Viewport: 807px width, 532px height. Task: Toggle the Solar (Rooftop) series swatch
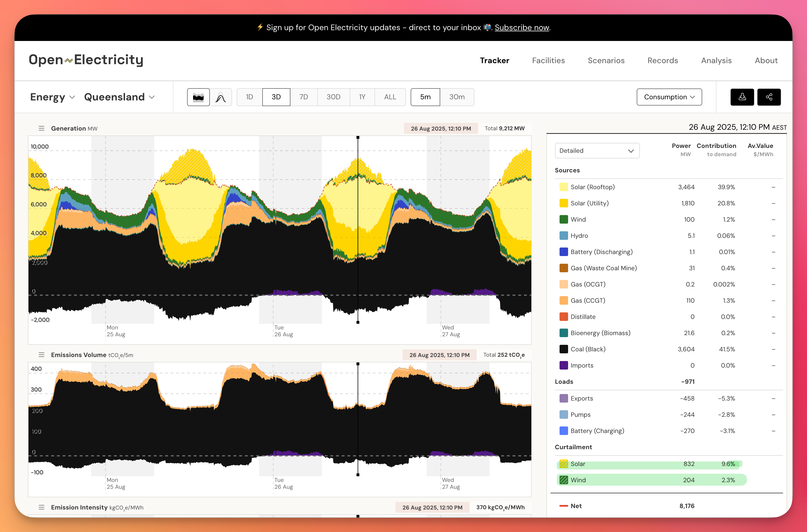click(x=563, y=187)
